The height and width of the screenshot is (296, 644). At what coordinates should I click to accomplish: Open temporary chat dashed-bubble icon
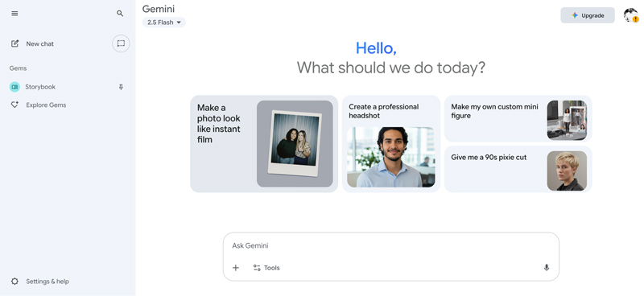click(x=121, y=43)
